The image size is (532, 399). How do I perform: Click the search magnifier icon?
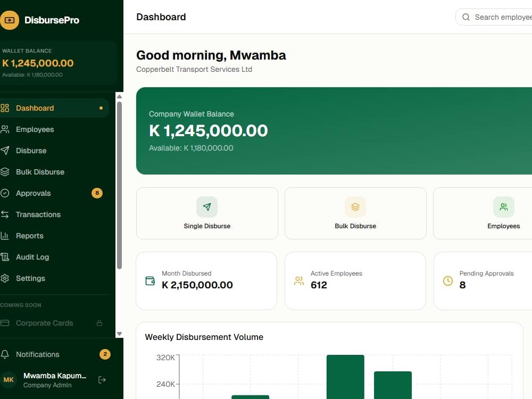466,17
